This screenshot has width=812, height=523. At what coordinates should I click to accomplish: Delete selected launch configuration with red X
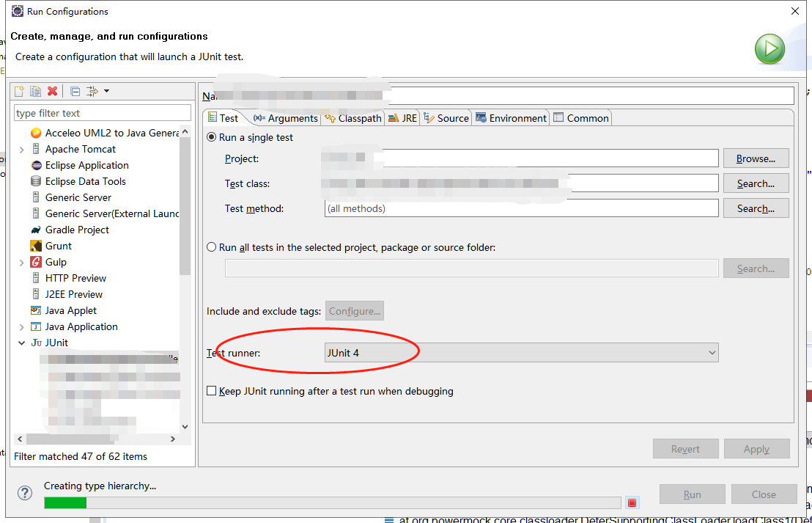[52, 91]
